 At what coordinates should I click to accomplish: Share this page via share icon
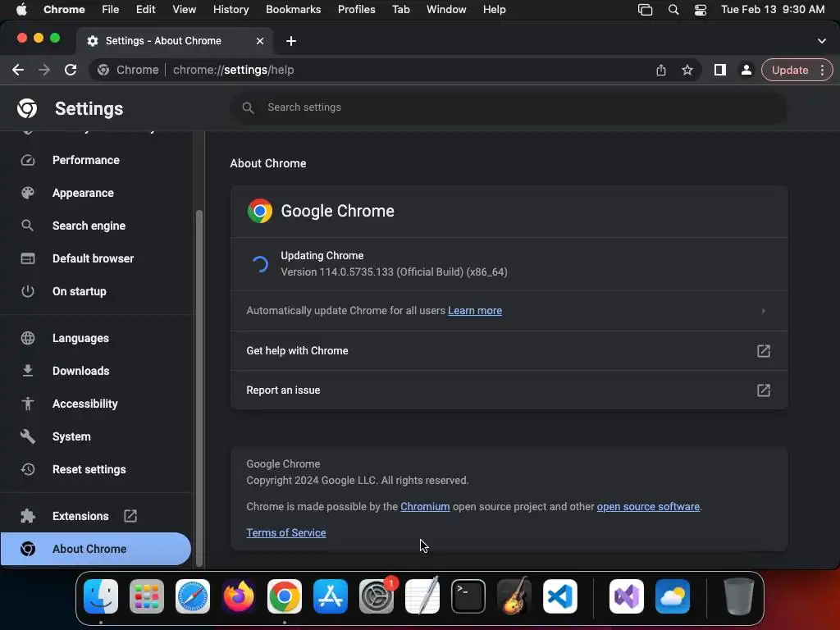click(x=661, y=71)
